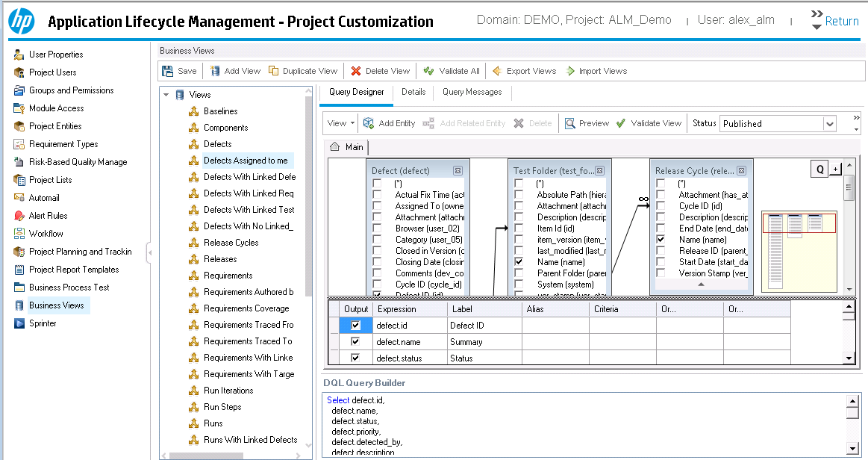The height and width of the screenshot is (460, 868).
Task: Click the Preview magnifier icon
Action: click(569, 123)
